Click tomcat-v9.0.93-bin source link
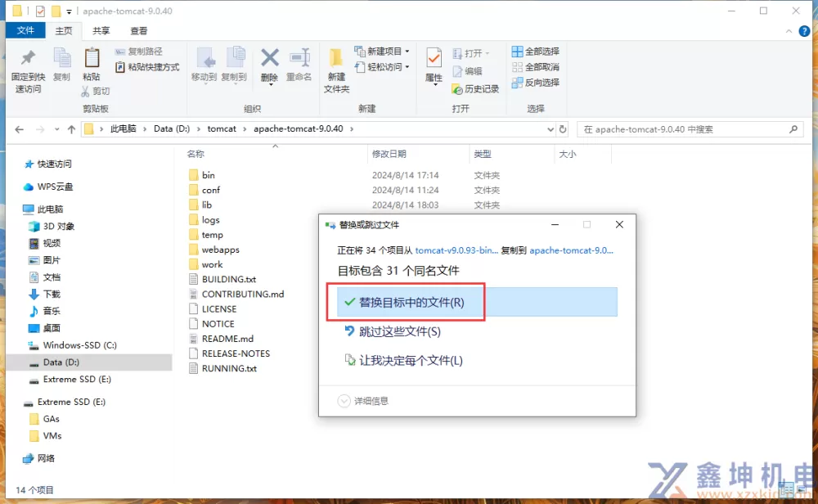This screenshot has width=818, height=504. pos(456,250)
